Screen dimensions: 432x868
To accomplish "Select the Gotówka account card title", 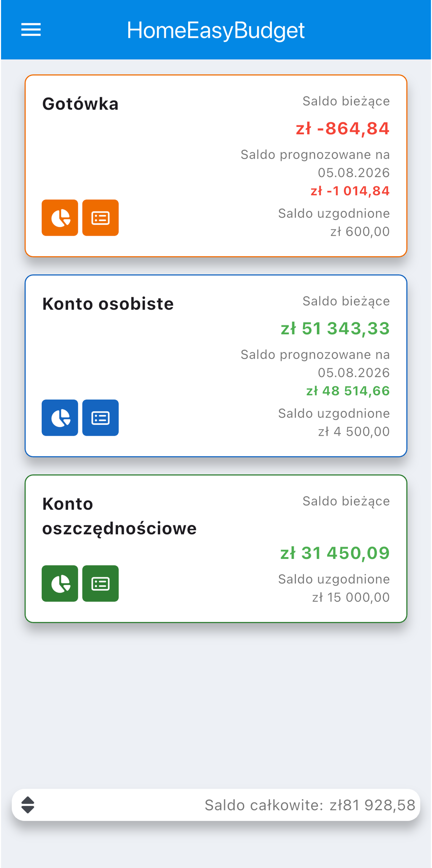I will coord(80,104).
